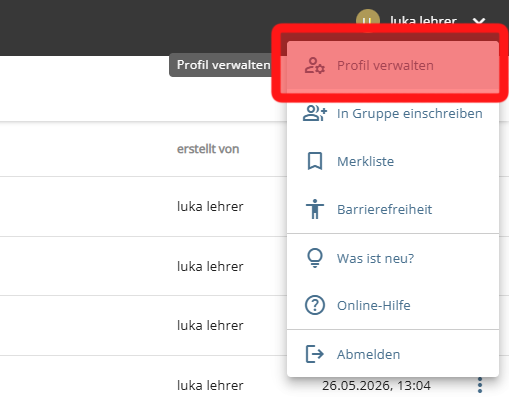Open the three-dot row options menu
This screenshot has height=405, width=509.
click(x=480, y=385)
